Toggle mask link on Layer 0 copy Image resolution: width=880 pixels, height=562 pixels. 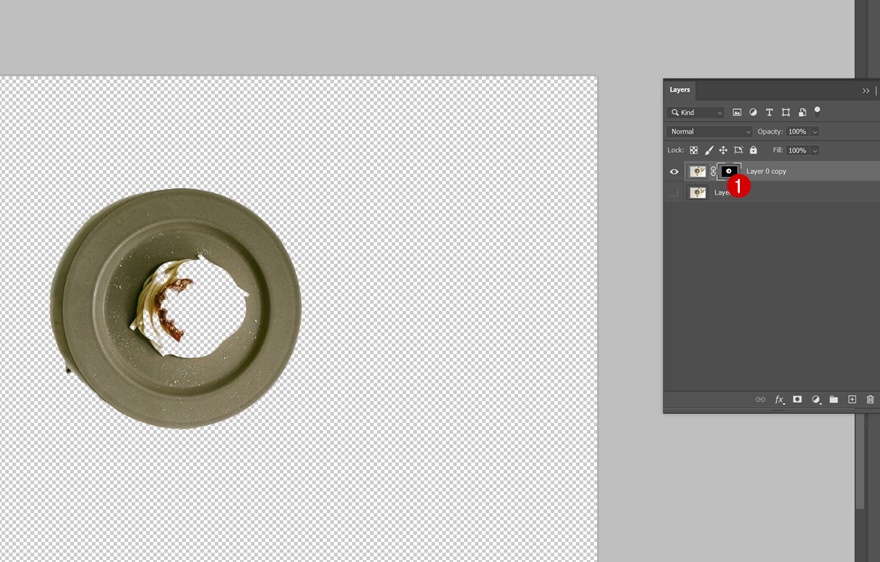713,171
